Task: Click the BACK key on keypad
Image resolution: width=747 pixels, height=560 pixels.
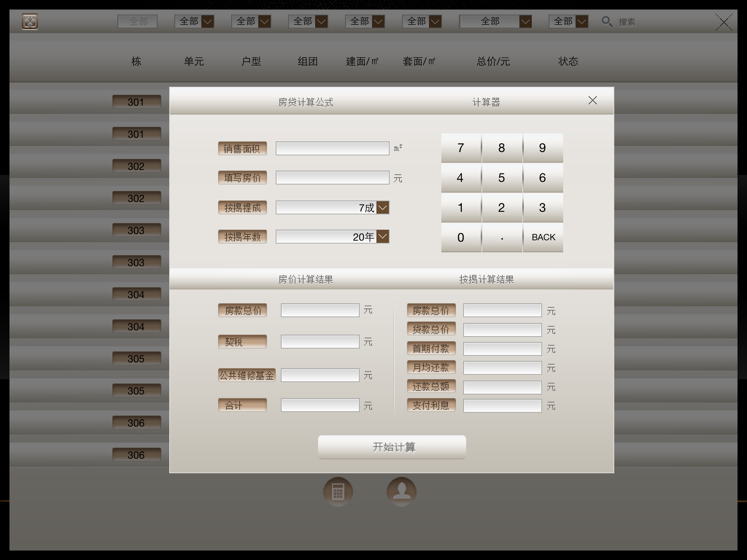Action: click(543, 237)
